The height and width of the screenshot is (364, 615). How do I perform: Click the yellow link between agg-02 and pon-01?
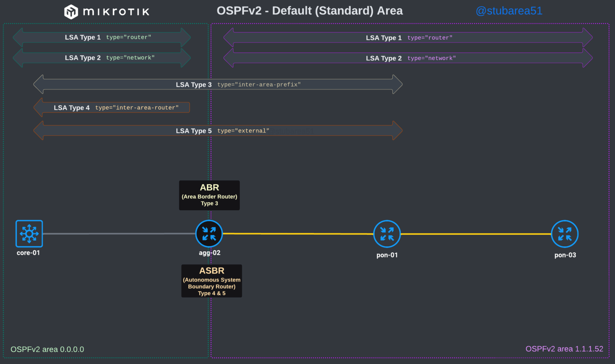298,233
